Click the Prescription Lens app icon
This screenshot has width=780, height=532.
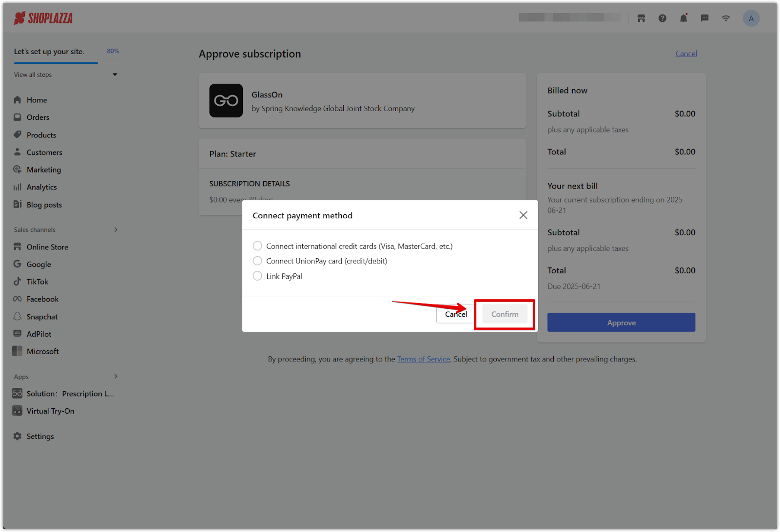point(18,394)
